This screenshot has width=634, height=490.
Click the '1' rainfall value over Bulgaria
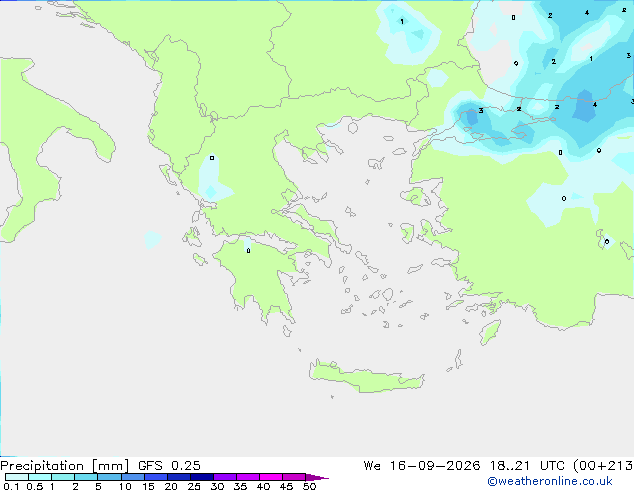[402, 21]
